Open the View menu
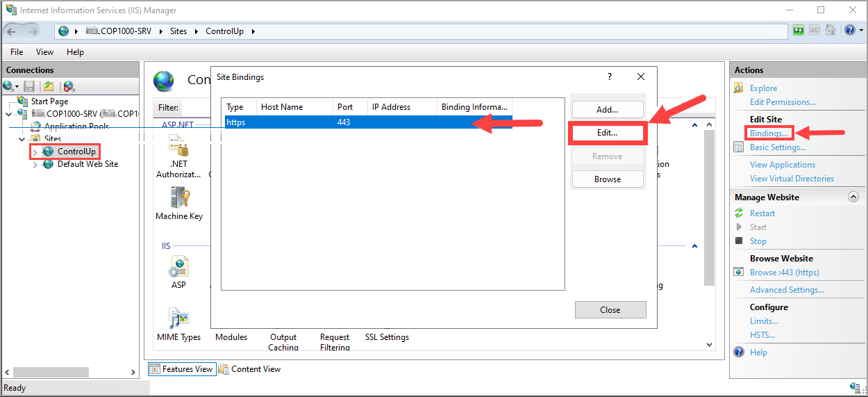This screenshot has height=397, width=868. pyautogui.click(x=44, y=52)
